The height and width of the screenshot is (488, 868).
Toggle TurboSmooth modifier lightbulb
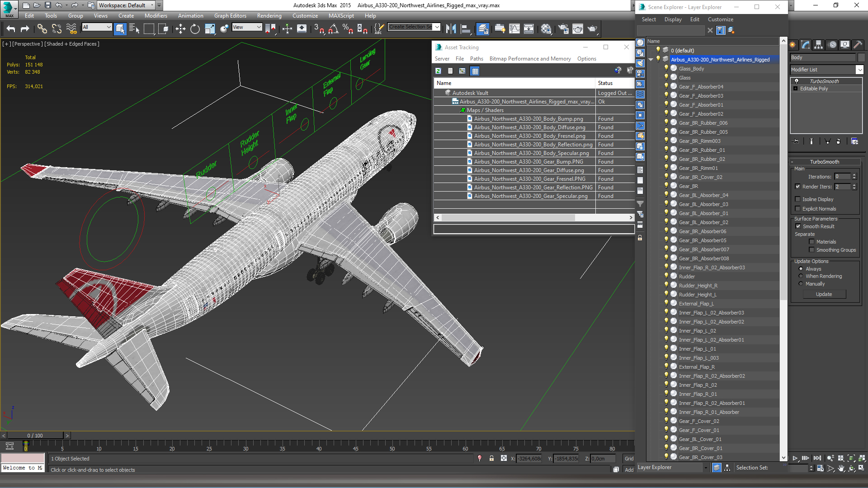click(797, 81)
